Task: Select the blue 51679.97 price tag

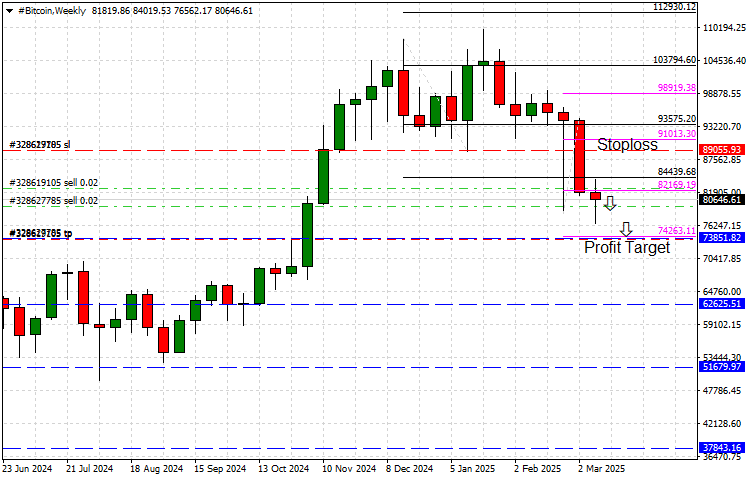Action: pyautogui.click(x=722, y=366)
